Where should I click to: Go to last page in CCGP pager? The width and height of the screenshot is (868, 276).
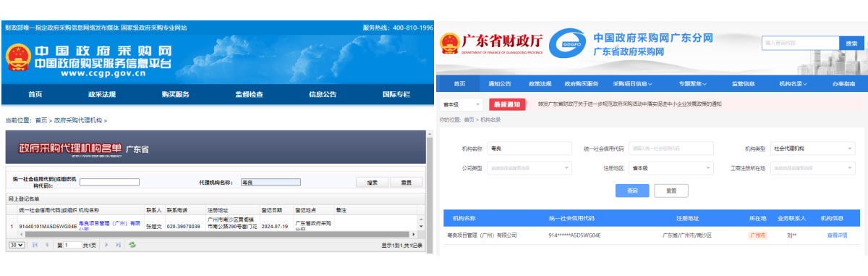point(119,246)
